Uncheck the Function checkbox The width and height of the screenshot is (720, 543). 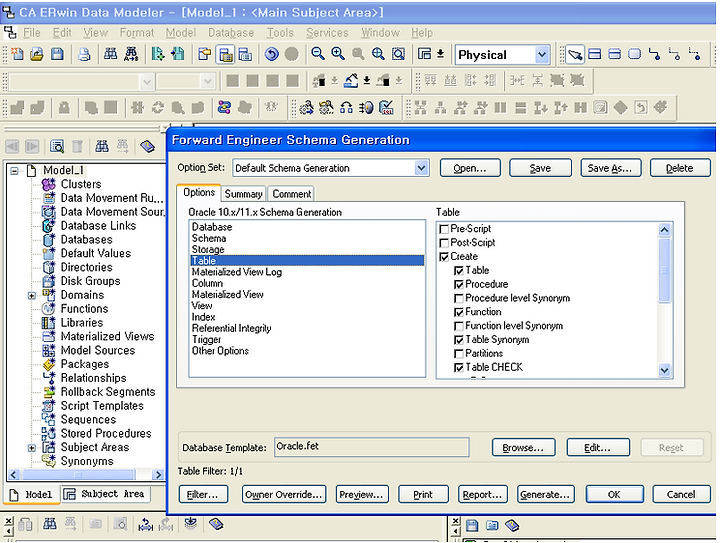[x=459, y=313]
